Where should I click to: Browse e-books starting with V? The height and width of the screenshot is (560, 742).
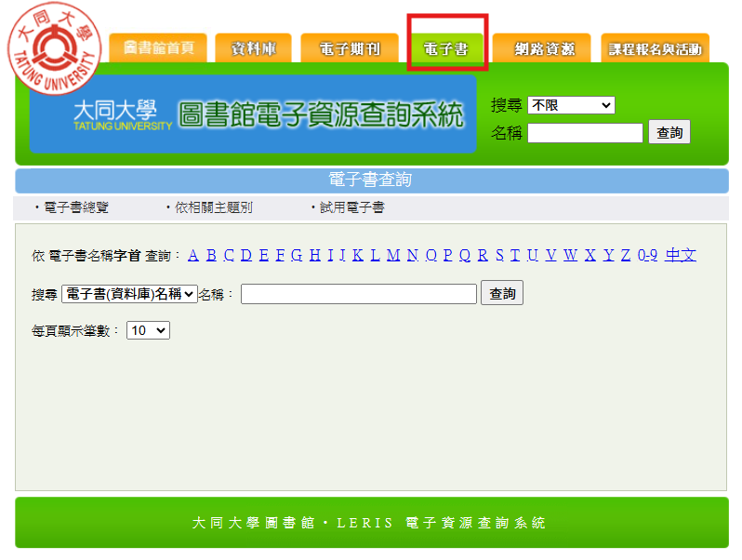550,255
